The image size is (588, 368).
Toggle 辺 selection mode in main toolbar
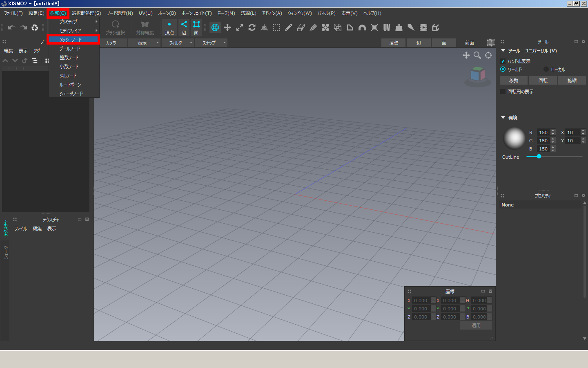(184, 27)
